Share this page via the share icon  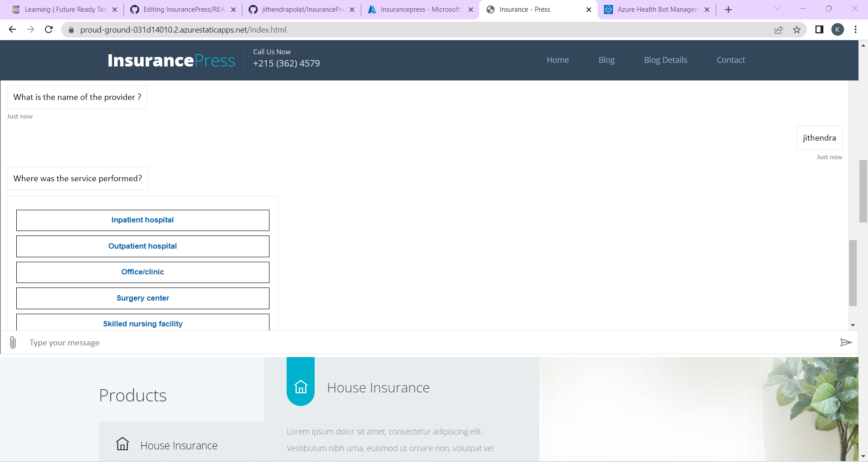tap(778, 30)
